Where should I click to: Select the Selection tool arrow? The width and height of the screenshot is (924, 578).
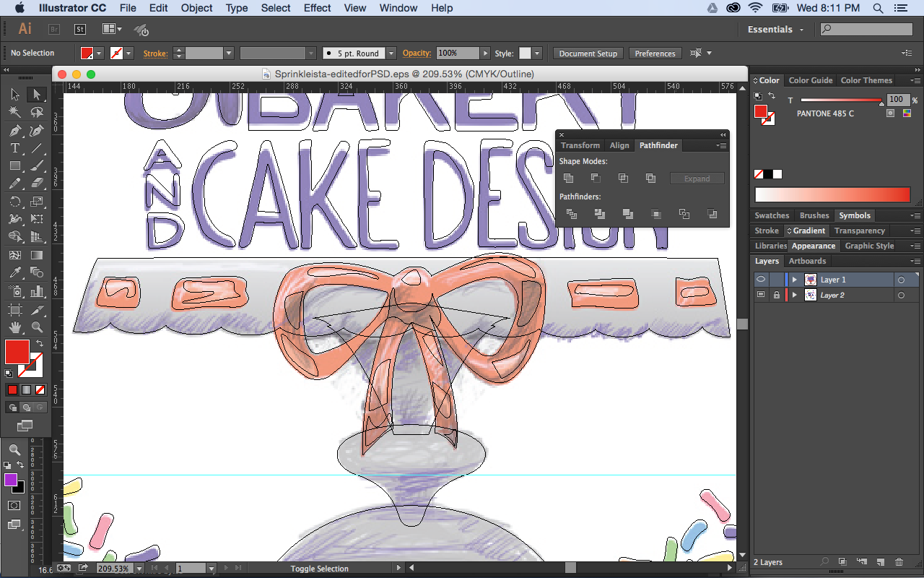tap(14, 95)
